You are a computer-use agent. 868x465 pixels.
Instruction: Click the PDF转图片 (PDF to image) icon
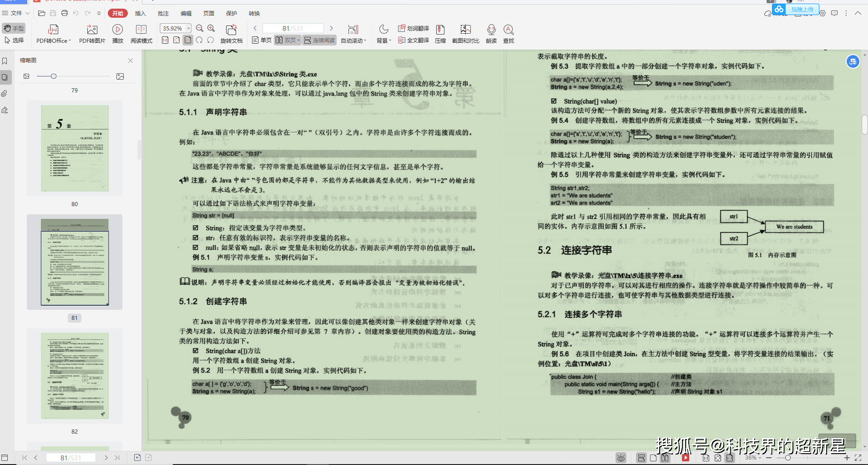coord(92,30)
